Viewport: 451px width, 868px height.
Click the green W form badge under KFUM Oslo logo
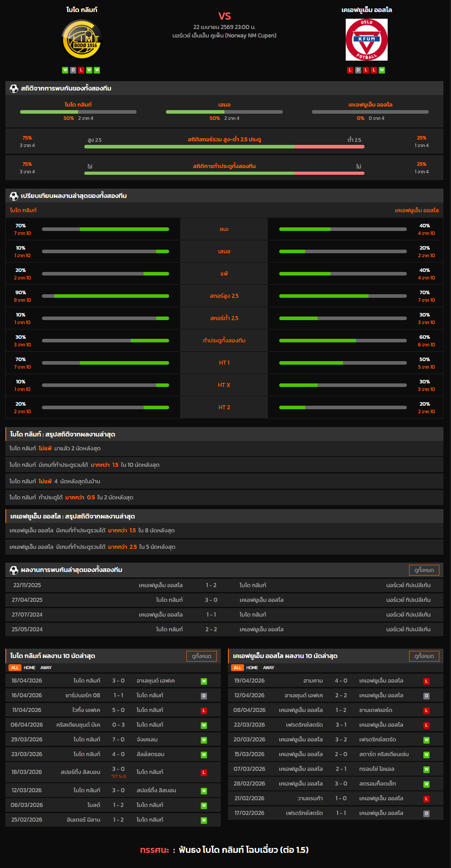click(x=382, y=70)
